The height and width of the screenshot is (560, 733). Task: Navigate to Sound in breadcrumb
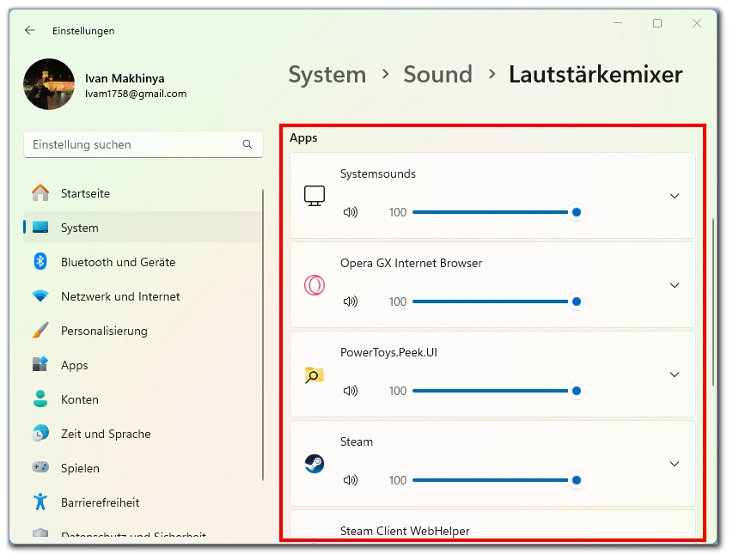[438, 74]
